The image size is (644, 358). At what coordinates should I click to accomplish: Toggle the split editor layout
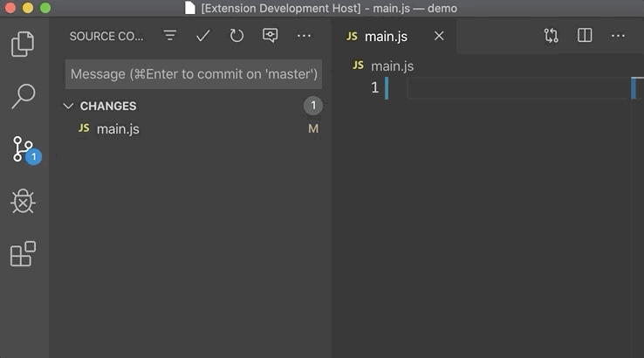[x=585, y=36]
